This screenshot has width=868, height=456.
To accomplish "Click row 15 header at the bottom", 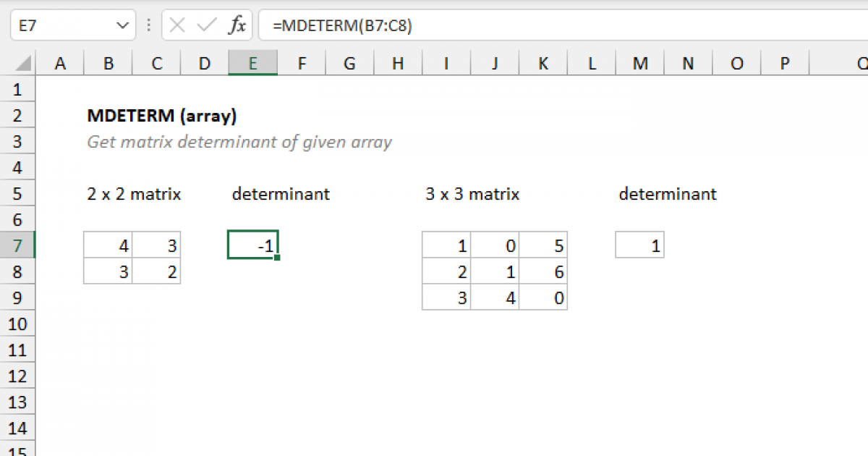I will [17, 452].
